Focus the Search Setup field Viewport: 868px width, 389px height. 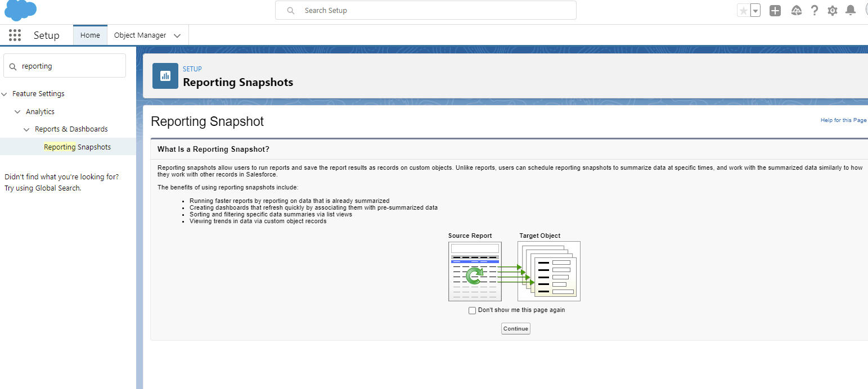pyautogui.click(x=426, y=10)
